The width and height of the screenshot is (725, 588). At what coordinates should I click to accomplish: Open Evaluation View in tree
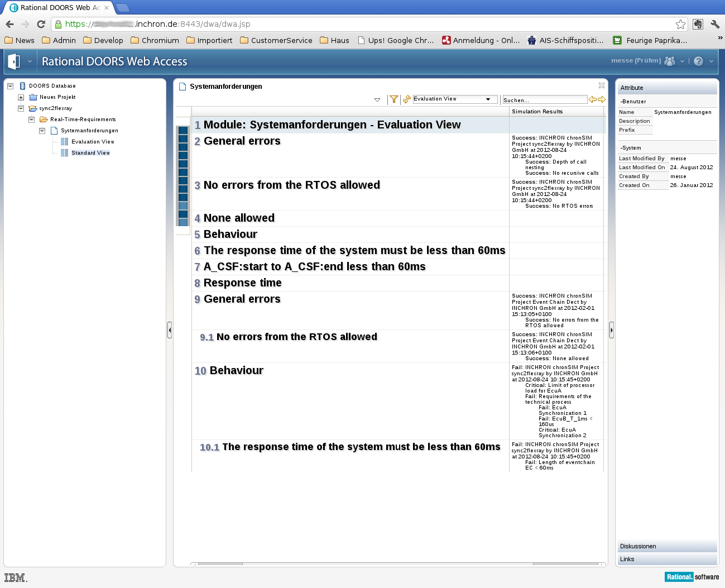93,142
